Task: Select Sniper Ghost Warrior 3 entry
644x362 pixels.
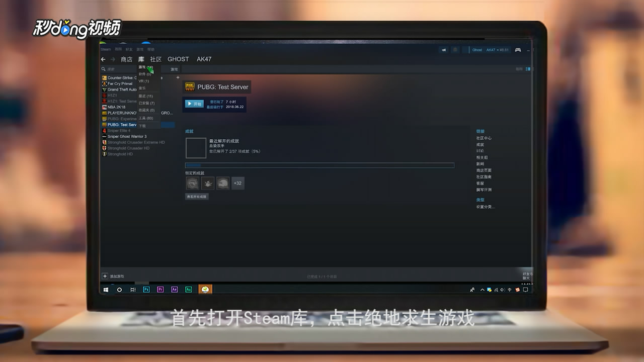Action: [124, 136]
